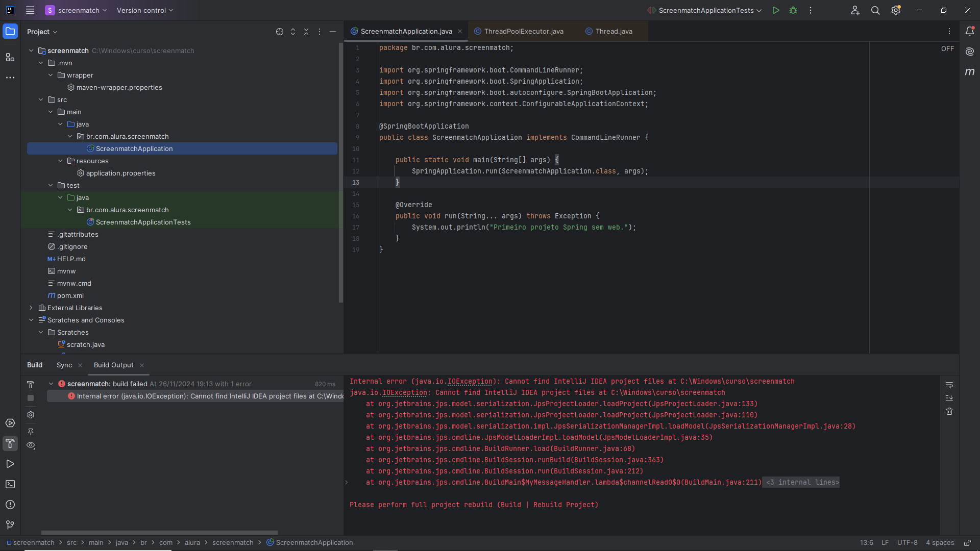Image resolution: width=980 pixels, height=551 pixels.
Task: Collapse all in Project panel
Action: tap(306, 32)
